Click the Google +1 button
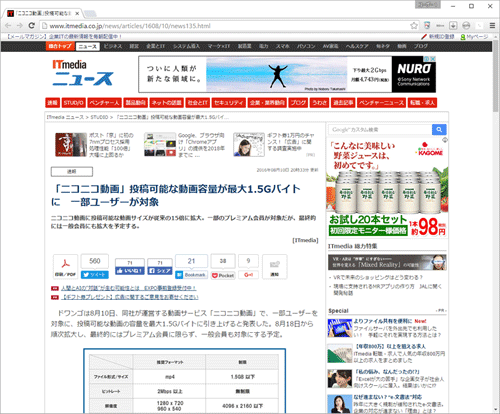Screen dimensions: 500x414 point(248,275)
